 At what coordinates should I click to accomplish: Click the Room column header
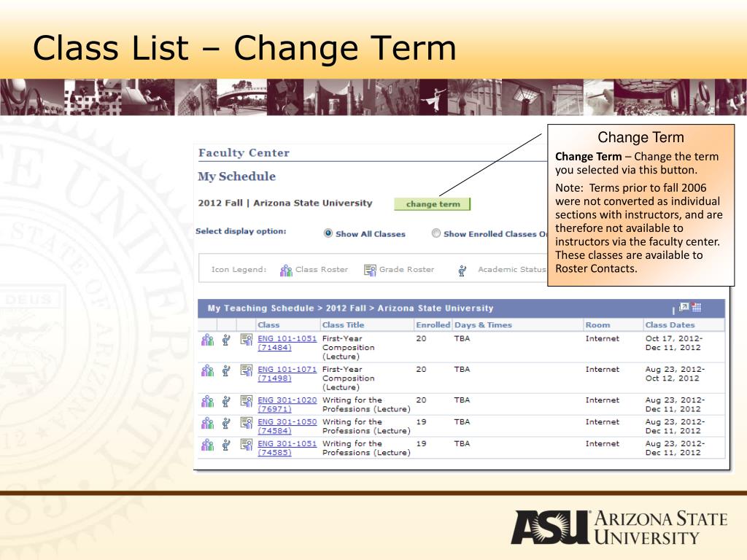597,324
